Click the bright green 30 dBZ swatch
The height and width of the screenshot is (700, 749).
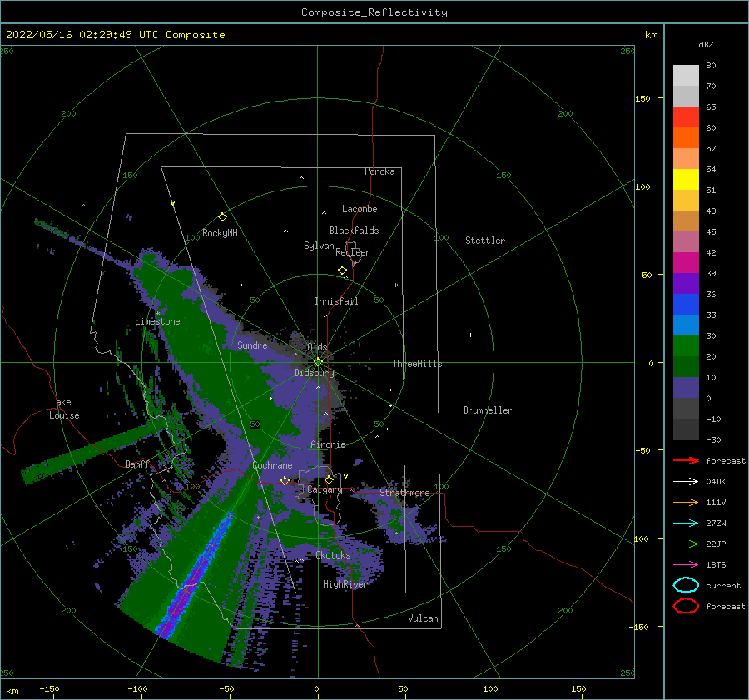click(686, 346)
